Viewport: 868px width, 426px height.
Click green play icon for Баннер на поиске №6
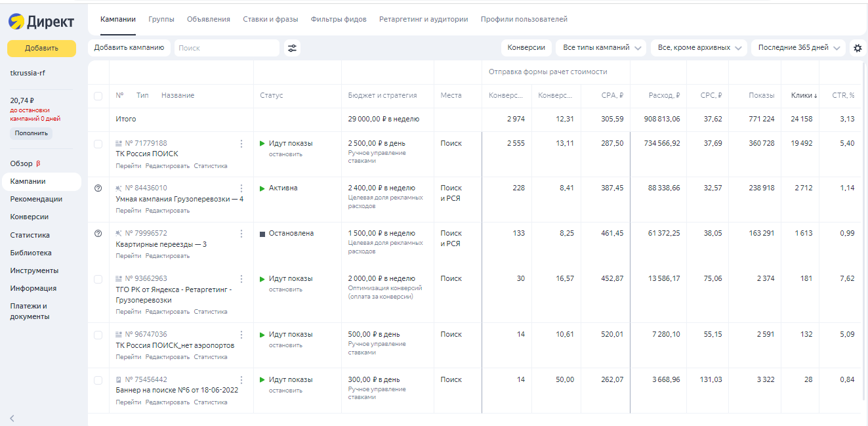click(x=262, y=379)
